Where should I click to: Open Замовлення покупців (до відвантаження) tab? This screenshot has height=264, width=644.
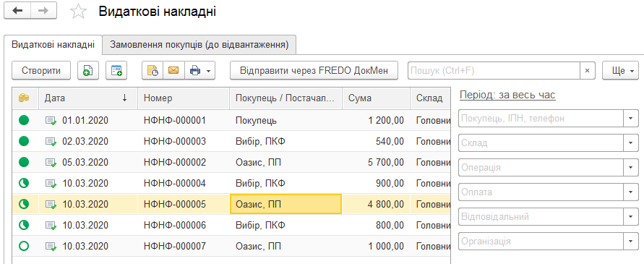click(199, 44)
